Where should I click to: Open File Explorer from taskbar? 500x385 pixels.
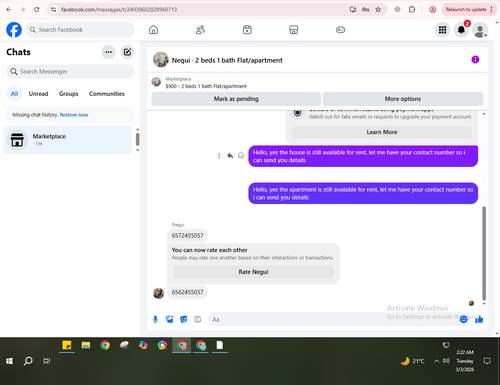click(86, 345)
